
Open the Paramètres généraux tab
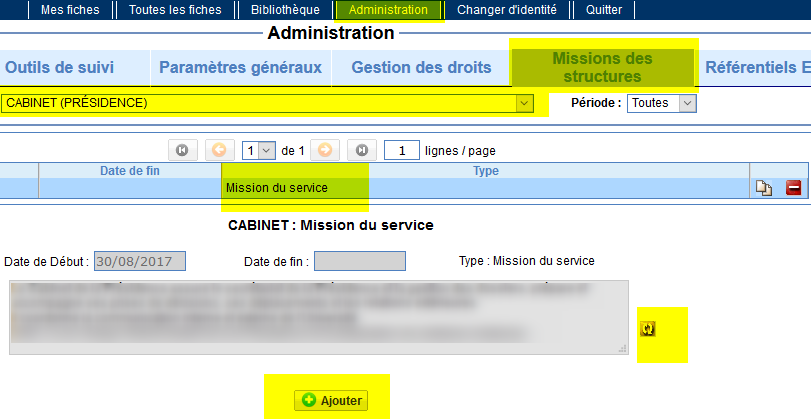240,68
